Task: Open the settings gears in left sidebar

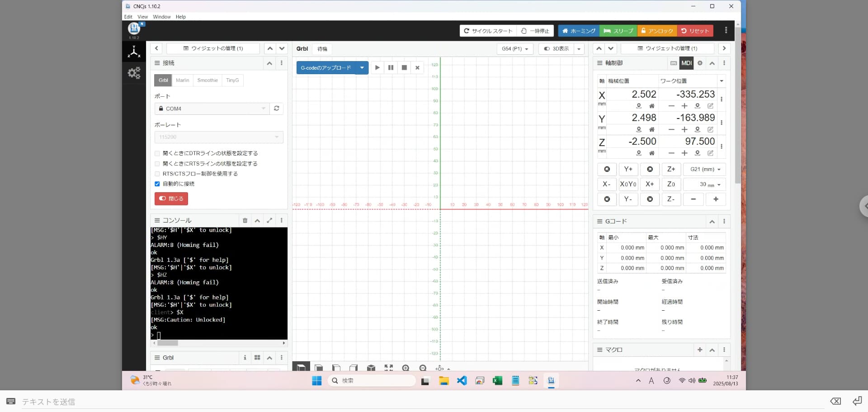Action: tap(134, 73)
